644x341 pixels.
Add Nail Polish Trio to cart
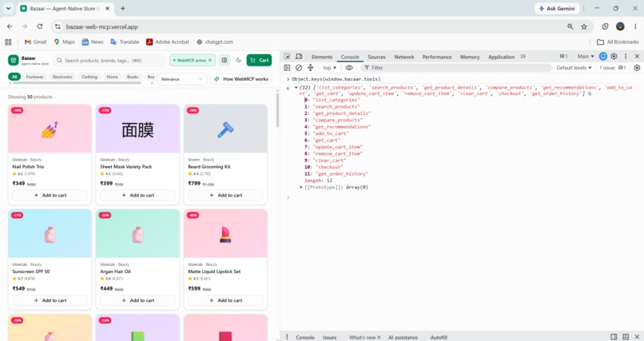coord(50,196)
